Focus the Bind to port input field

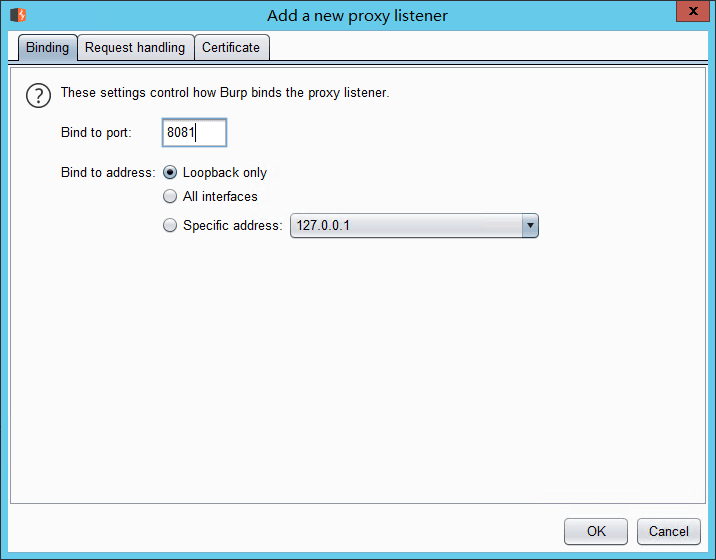pyautogui.click(x=194, y=132)
